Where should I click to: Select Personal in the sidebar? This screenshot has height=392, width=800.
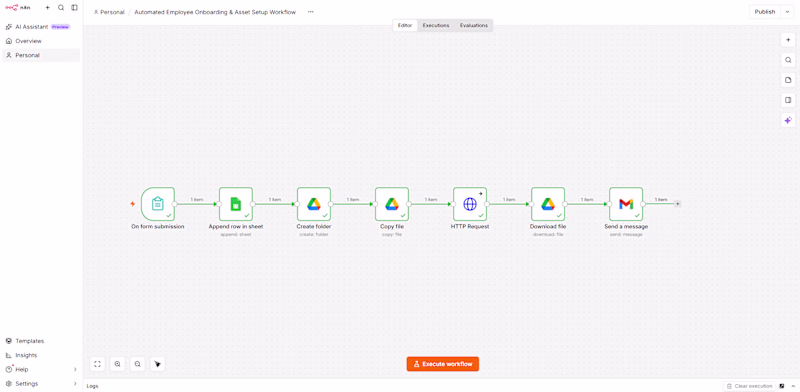(x=41, y=55)
